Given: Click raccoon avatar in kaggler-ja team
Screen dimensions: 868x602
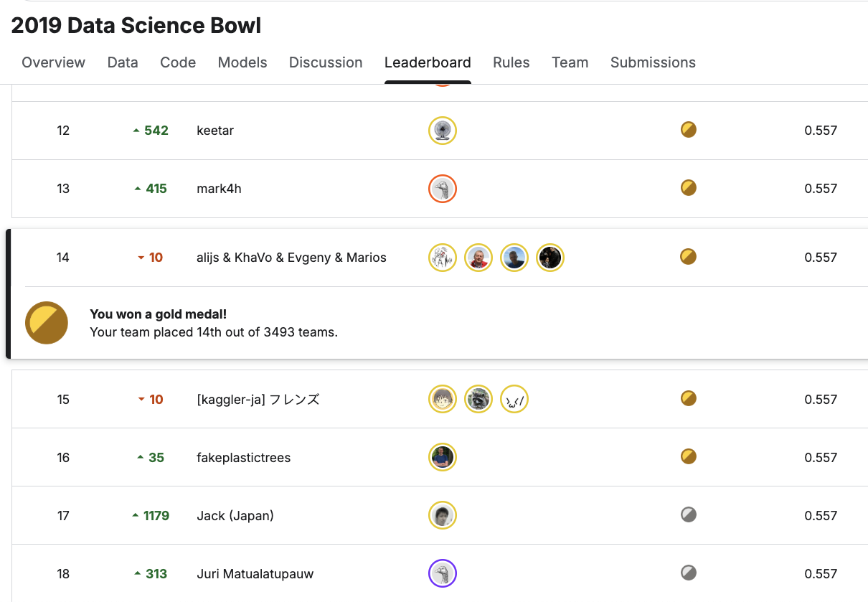Looking at the screenshot, I should pos(478,399).
